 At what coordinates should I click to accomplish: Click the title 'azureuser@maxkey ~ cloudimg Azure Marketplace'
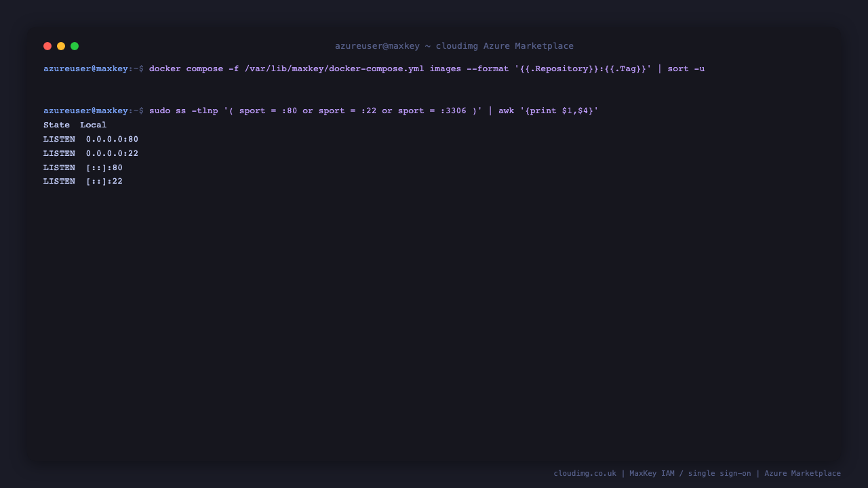pyautogui.click(x=454, y=46)
